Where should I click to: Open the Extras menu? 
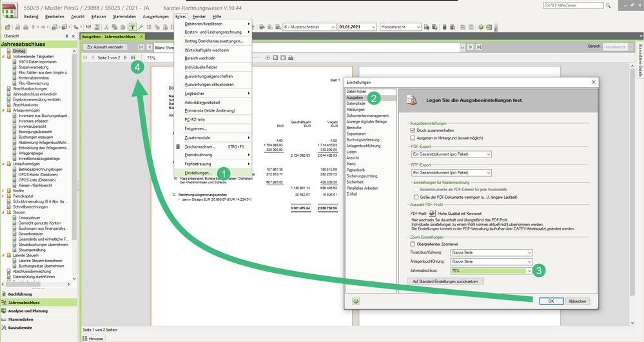181,16
